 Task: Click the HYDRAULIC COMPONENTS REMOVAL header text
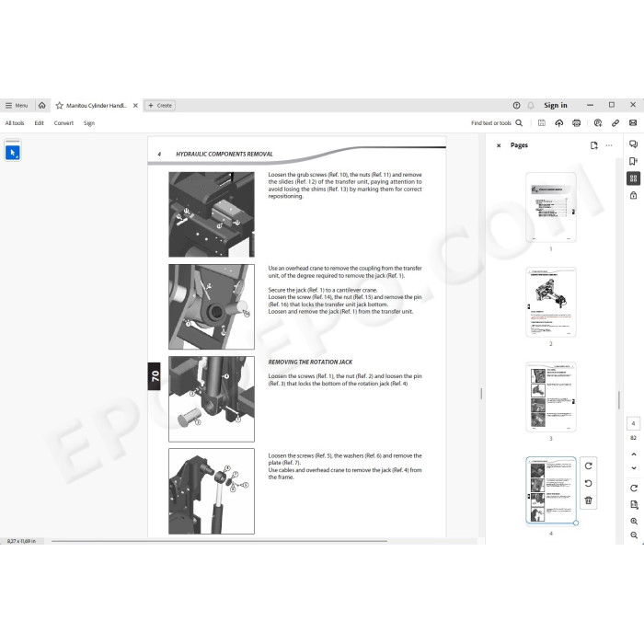pyautogui.click(x=224, y=154)
